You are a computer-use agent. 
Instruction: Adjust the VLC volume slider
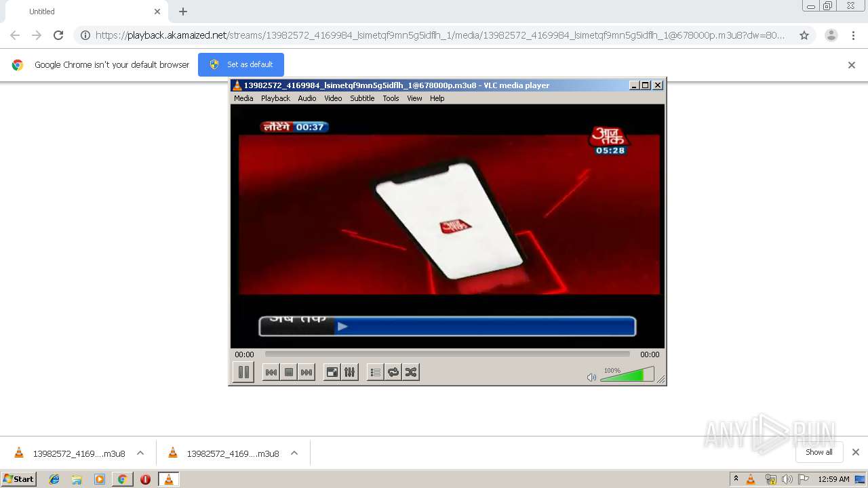[627, 374]
